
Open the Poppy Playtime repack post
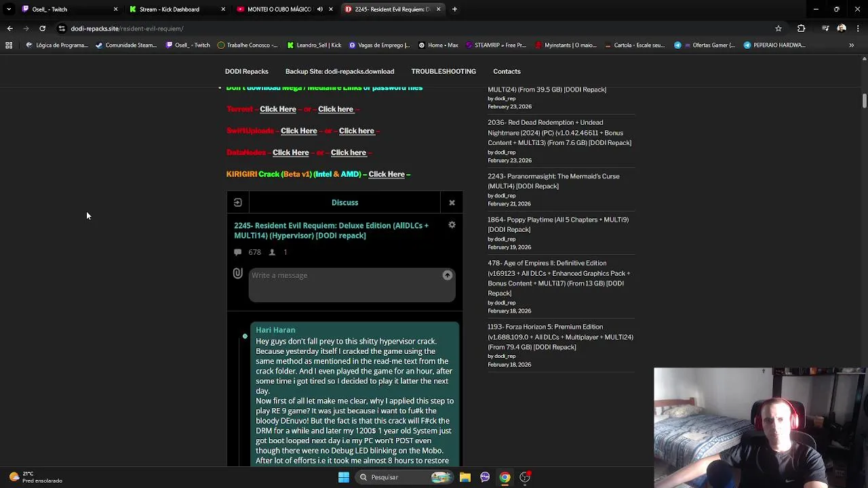coord(558,224)
